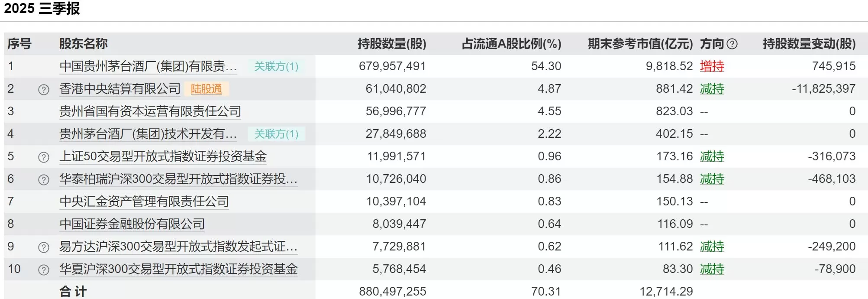The image size is (868, 299).
Task: Click the help icon next to 方向 column header
Action: [732, 44]
